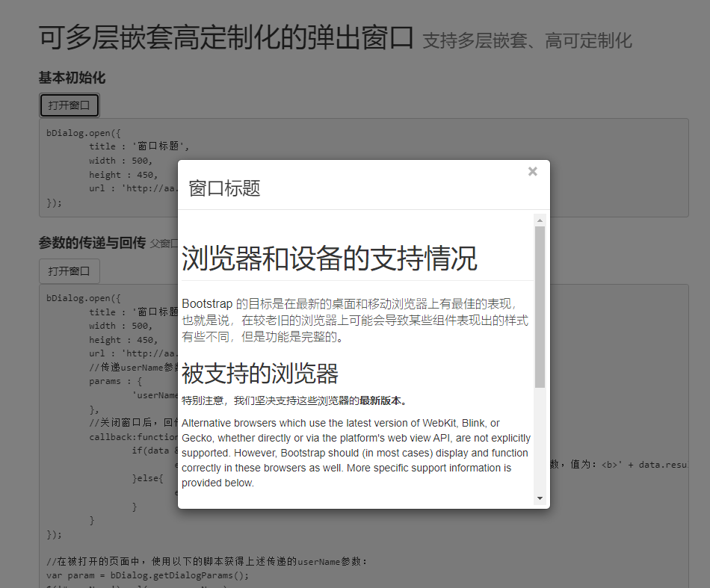Click the code word }else{ in second block
The width and height of the screenshot is (710, 588).
click(x=148, y=478)
